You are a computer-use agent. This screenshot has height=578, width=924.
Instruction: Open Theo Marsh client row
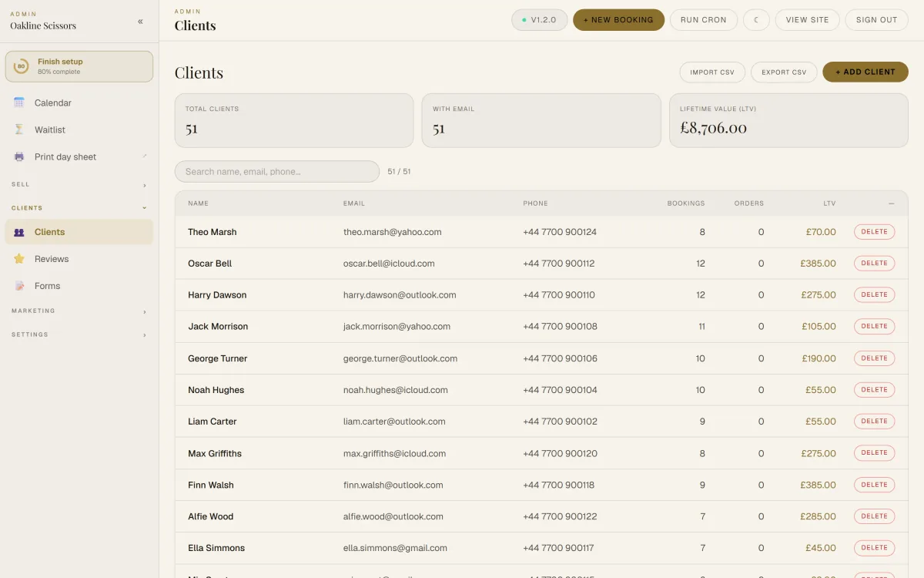point(541,232)
